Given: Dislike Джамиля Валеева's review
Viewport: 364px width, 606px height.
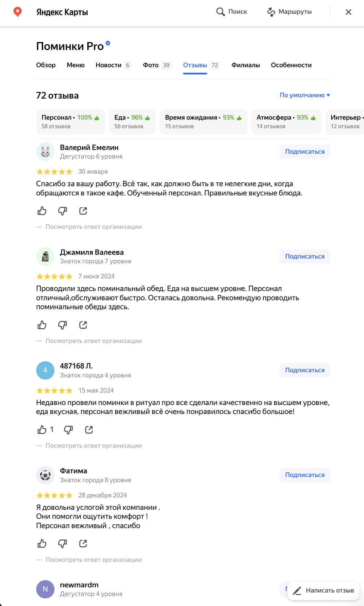Looking at the screenshot, I should (x=62, y=325).
